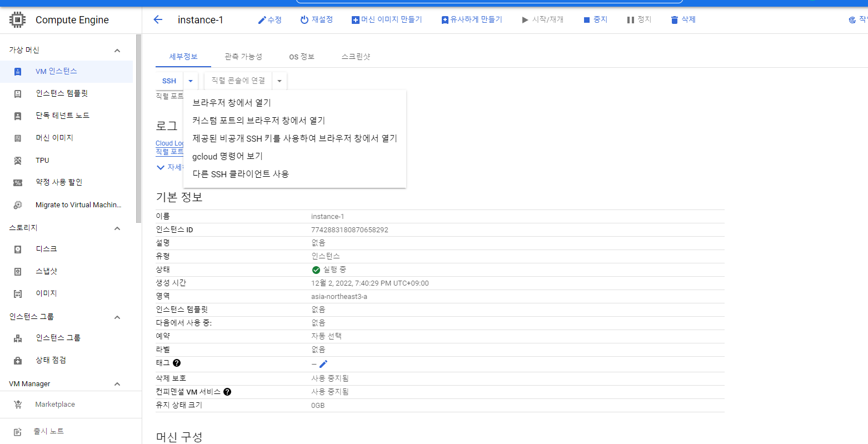This screenshot has height=444, width=868.
Task: Open VM 인스턴스 in sidebar
Action: [67, 72]
